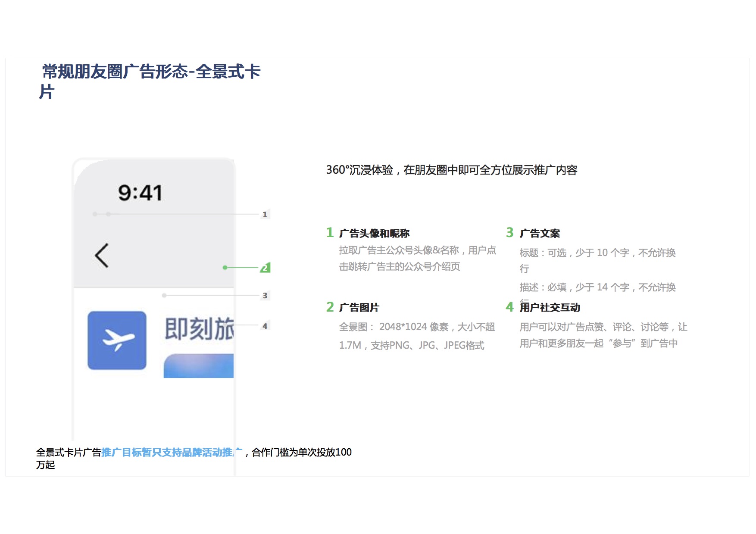This screenshot has width=756, height=534.
Task: Select gray callout label 3 beside phone
Action: pyautogui.click(x=265, y=295)
